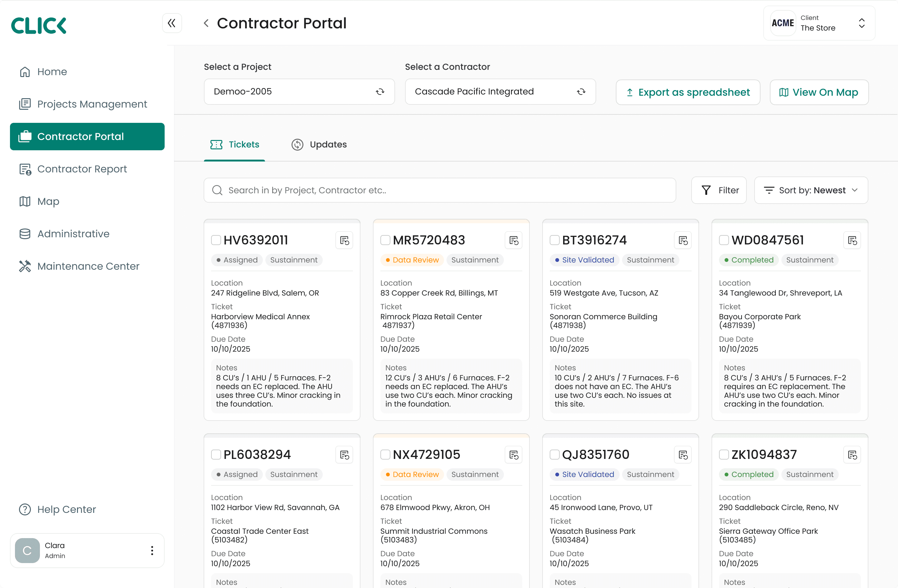898x588 pixels.
Task: Click the View On Map button
Action: click(819, 92)
